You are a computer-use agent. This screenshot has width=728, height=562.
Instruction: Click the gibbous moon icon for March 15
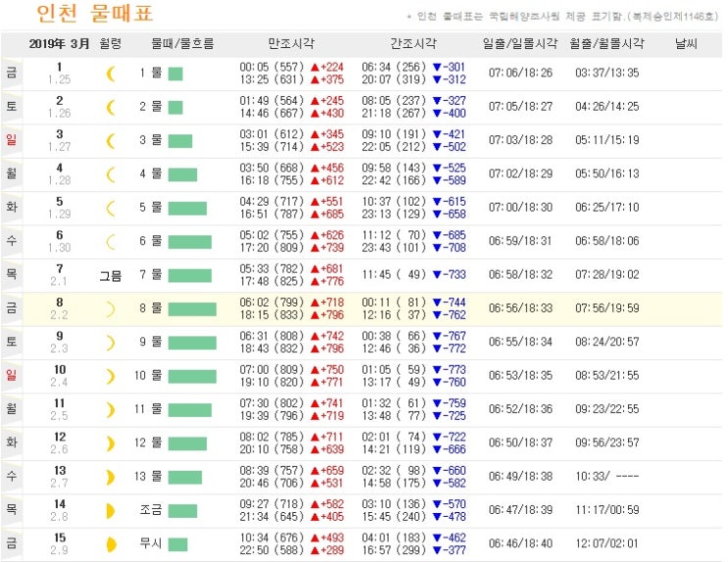click(x=111, y=544)
